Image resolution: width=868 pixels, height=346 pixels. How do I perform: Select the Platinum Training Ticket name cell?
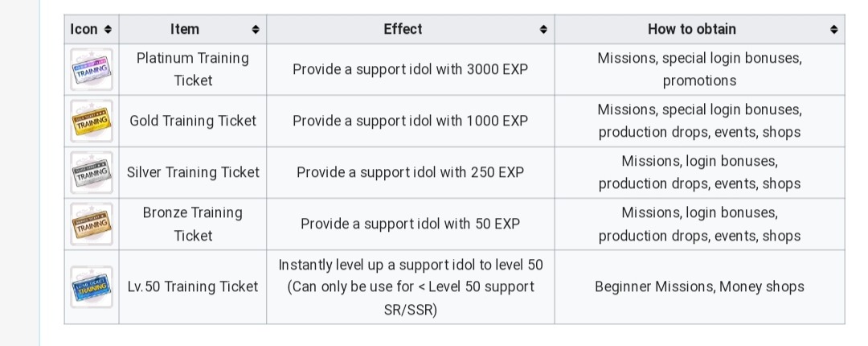pos(193,69)
